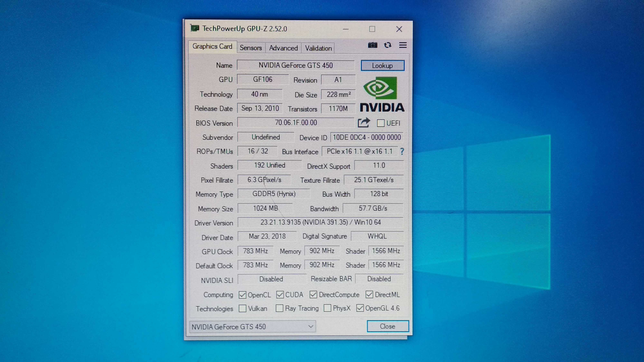Click the GPU field showing GF106

click(x=263, y=79)
